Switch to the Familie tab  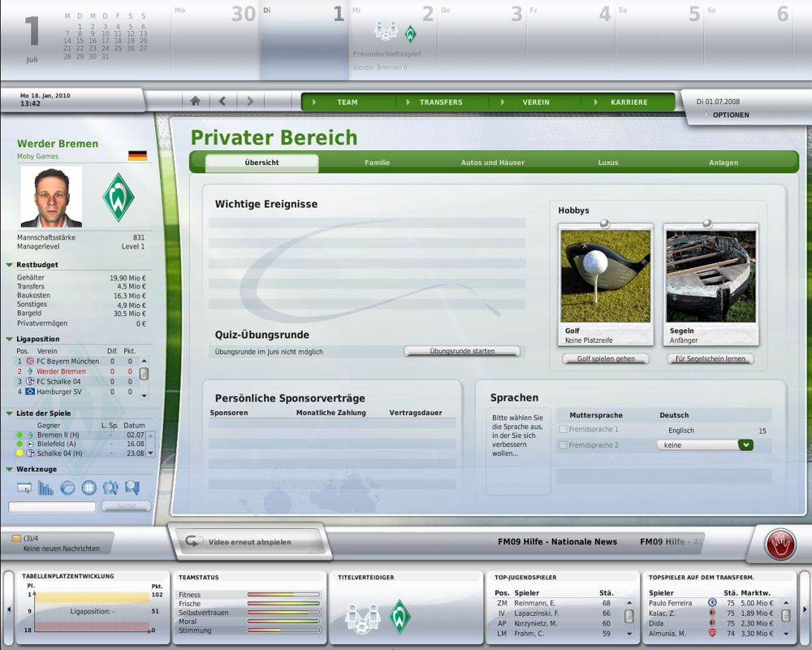pos(377,162)
